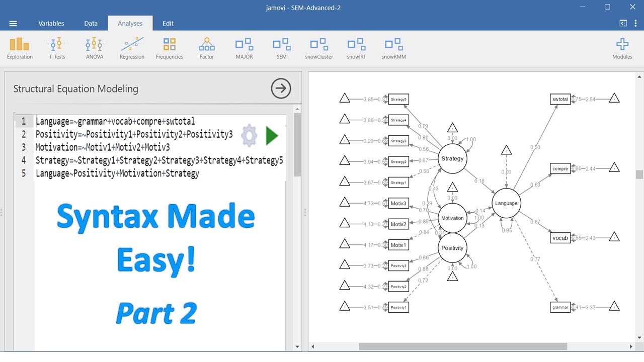Click syntax line 3 Motivation definition
Viewport: 644px width, 362px height.
click(x=103, y=147)
